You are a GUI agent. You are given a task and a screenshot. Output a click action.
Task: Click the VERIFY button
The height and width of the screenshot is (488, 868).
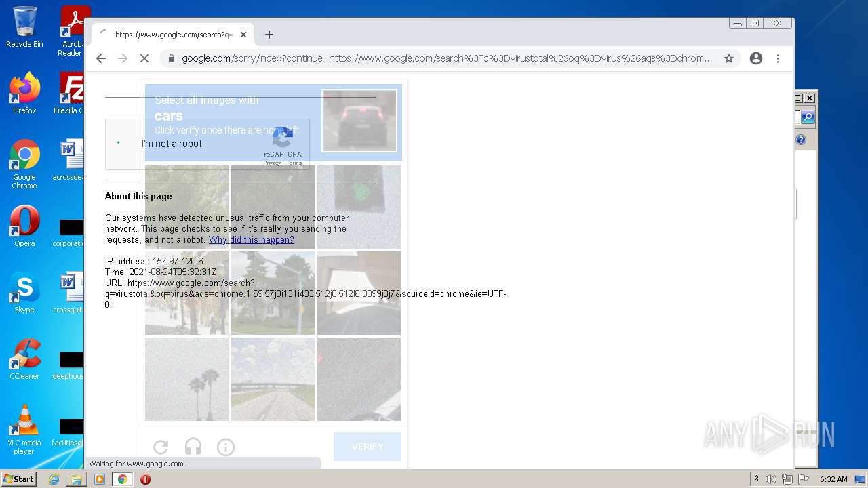(x=368, y=447)
